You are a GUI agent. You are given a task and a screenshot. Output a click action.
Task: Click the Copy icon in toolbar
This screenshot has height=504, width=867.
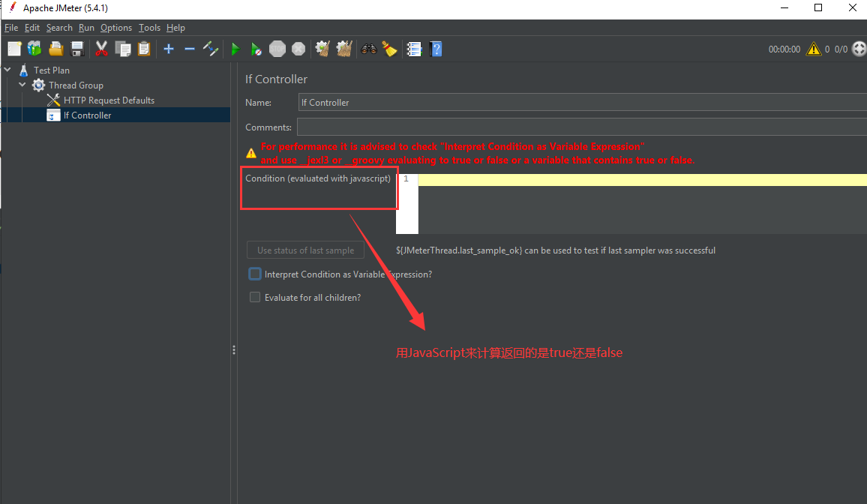[123, 49]
